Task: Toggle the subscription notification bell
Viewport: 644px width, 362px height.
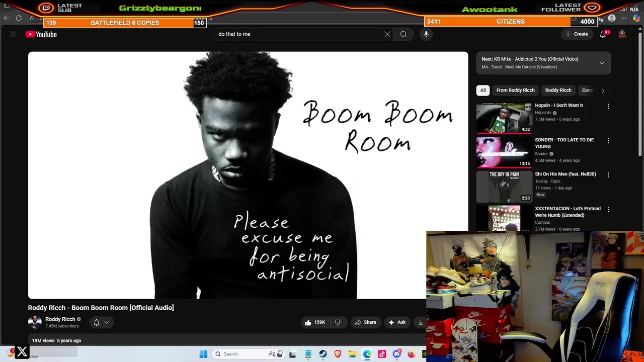Action: (97, 322)
